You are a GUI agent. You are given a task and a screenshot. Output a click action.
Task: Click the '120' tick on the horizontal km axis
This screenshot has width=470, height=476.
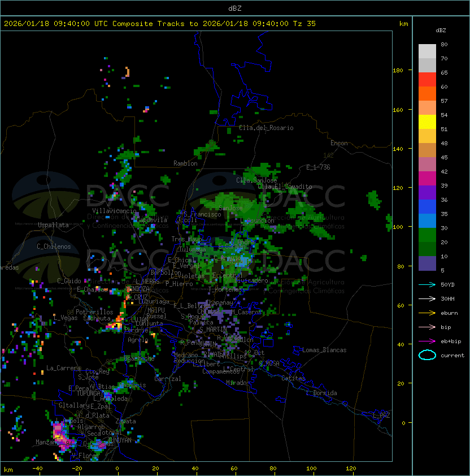[x=351, y=469]
